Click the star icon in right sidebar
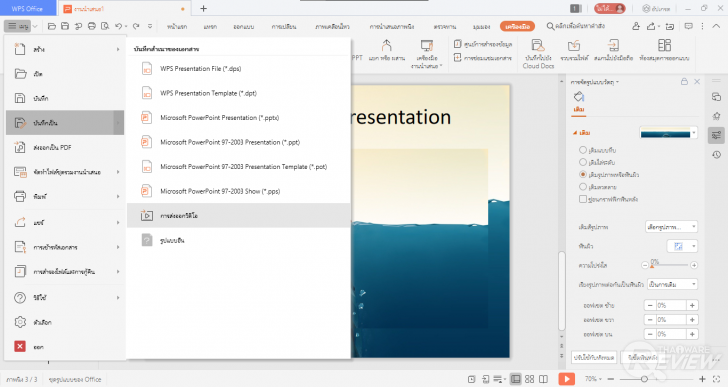 pyautogui.click(x=716, y=116)
